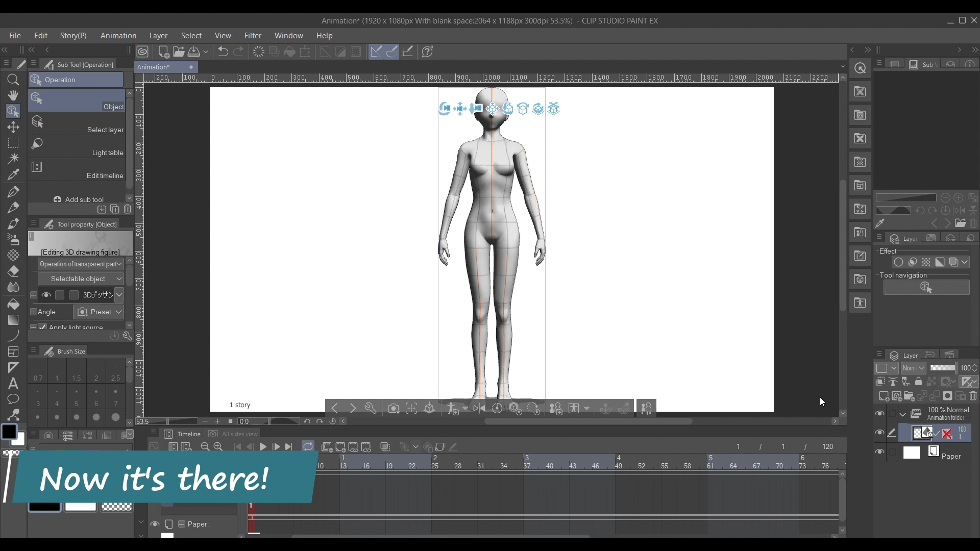The height and width of the screenshot is (551, 980).
Task: Open the Angle Preset dropdown
Action: click(99, 312)
